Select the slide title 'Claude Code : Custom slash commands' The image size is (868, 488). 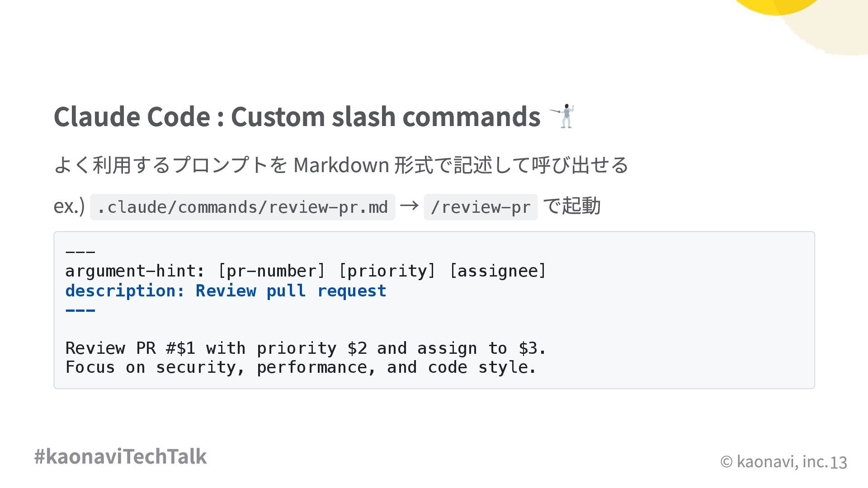click(297, 116)
